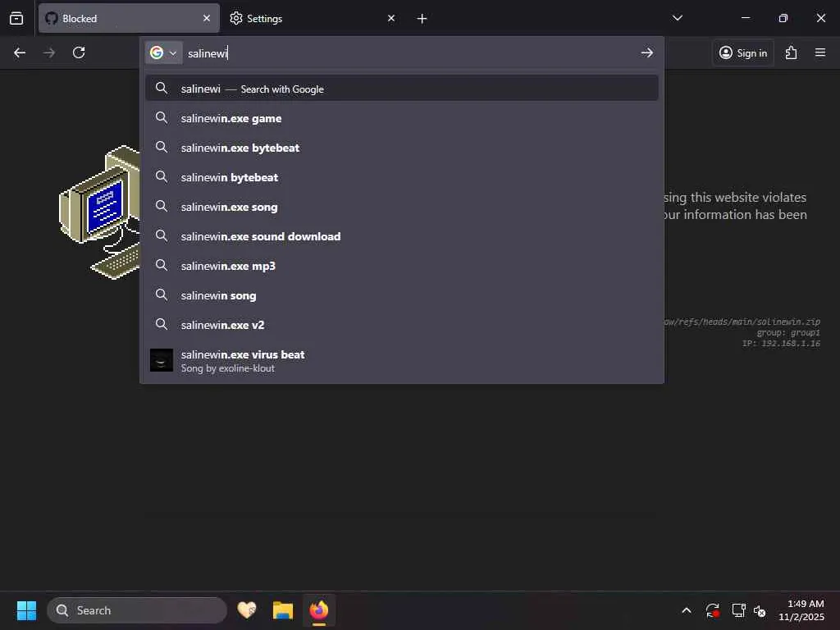
Task: Switch to the Blocked tab
Action: [x=129, y=18]
